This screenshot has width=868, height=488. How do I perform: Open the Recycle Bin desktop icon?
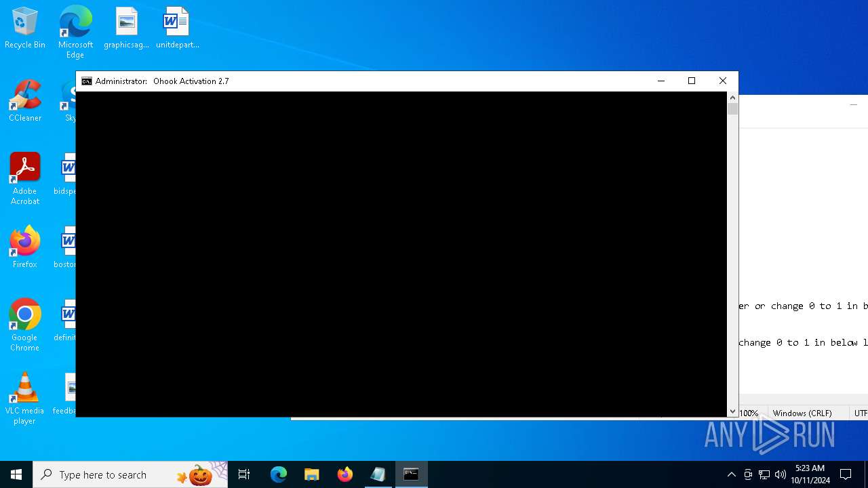[24, 28]
